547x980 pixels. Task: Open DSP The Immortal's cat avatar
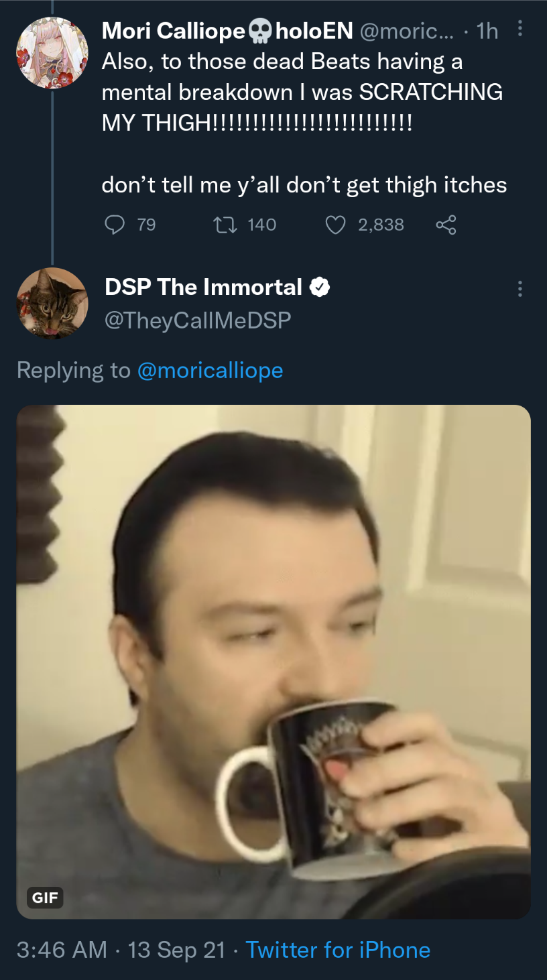pyautogui.click(x=52, y=303)
